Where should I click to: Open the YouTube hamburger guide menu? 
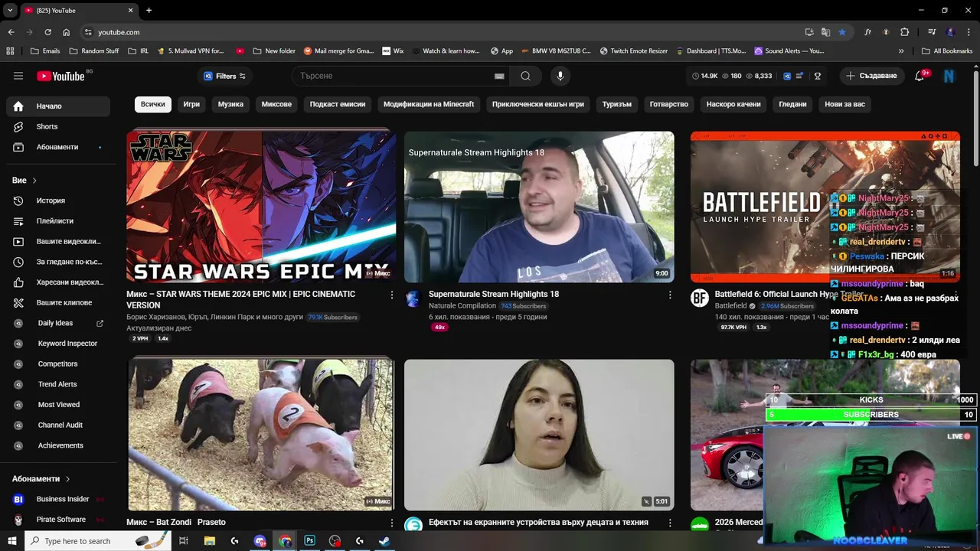coord(18,76)
